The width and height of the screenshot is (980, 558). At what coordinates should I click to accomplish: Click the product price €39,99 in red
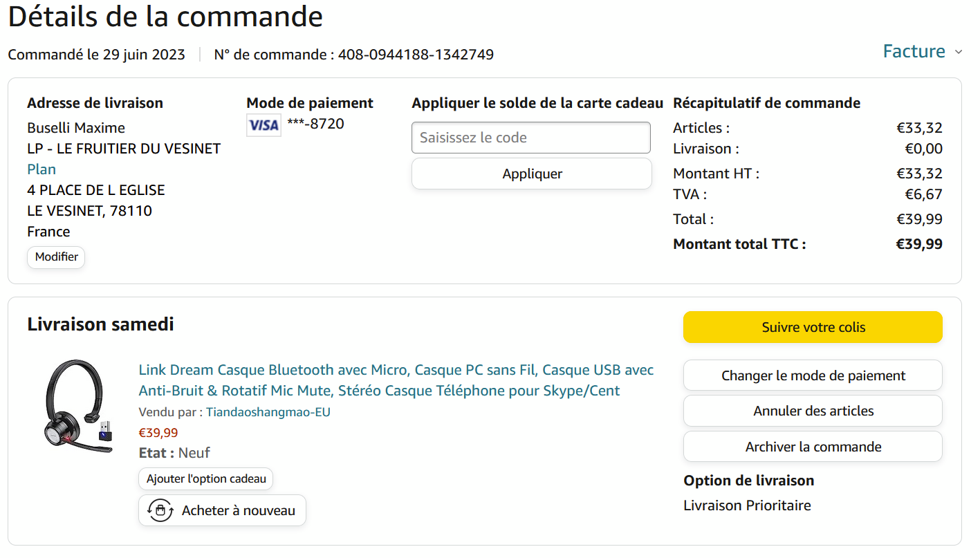click(x=158, y=433)
